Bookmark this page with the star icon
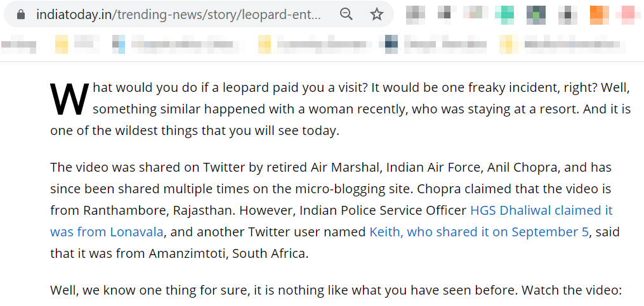This screenshot has height=306, width=644. tap(377, 15)
